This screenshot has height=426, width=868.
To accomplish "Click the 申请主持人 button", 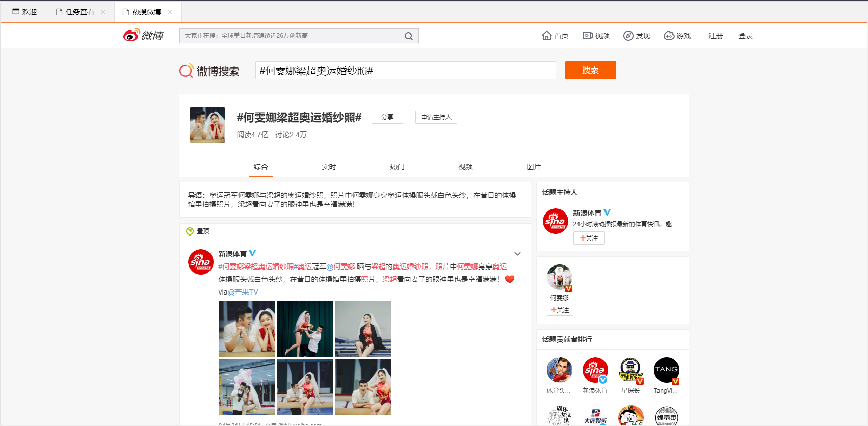I will pyautogui.click(x=436, y=117).
